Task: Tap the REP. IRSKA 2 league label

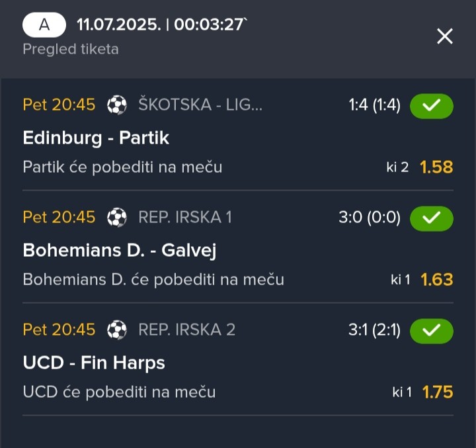Action: click(x=186, y=330)
